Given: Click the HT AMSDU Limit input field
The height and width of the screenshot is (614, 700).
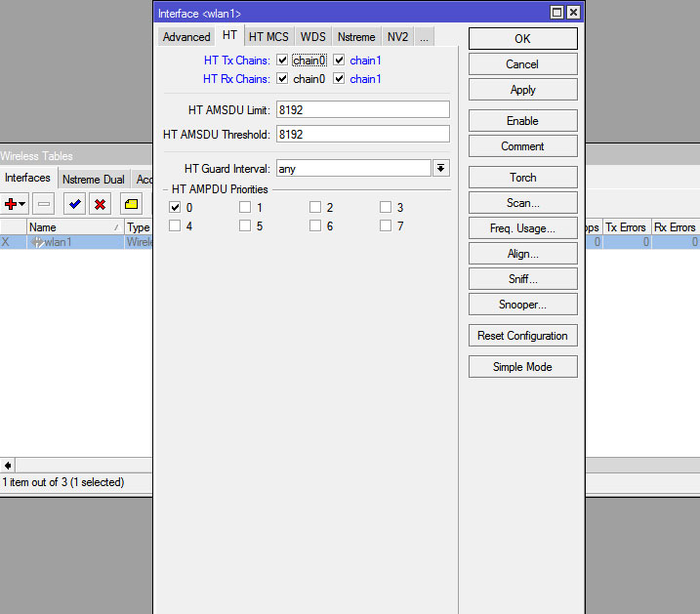Looking at the screenshot, I should click(x=363, y=110).
